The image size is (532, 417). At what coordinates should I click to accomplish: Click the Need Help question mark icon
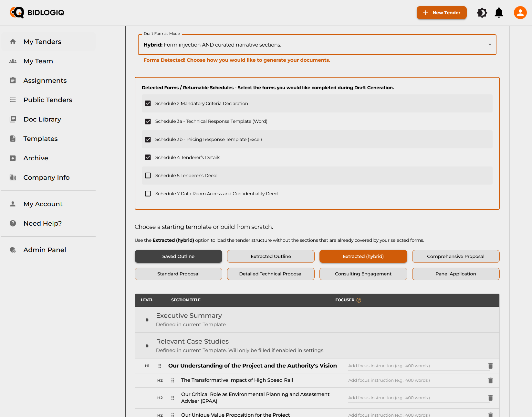(13, 223)
